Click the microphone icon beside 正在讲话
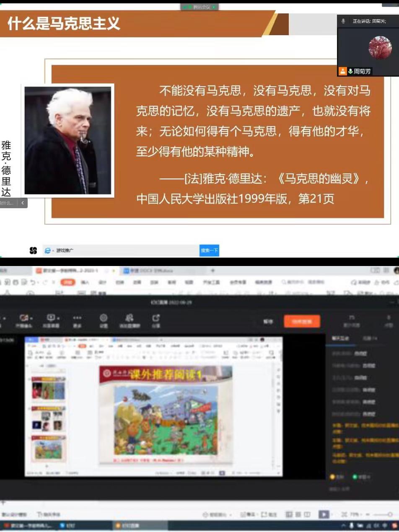 (x=343, y=21)
